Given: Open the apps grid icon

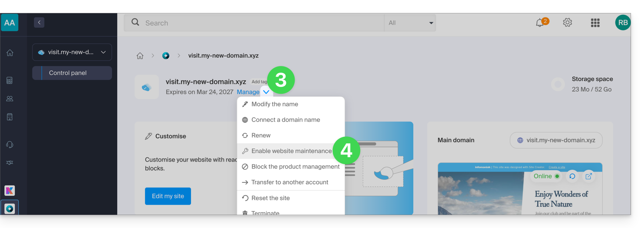Looking at the screenshot, I should coord(595,23).
